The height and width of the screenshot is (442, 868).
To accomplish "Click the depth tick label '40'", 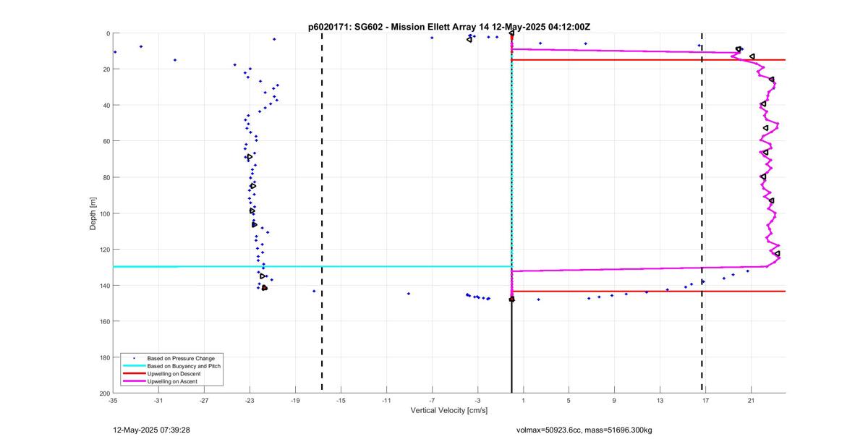I will (x=106, y=106).
